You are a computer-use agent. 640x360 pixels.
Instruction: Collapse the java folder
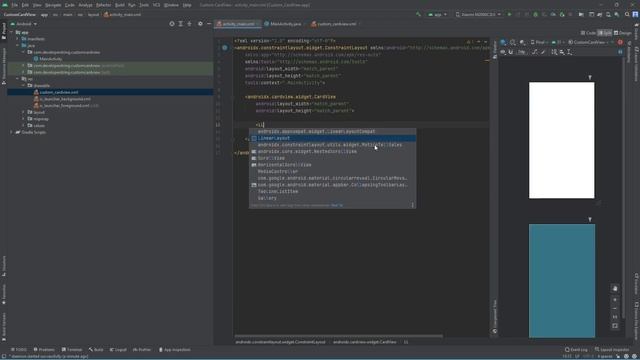18,46
